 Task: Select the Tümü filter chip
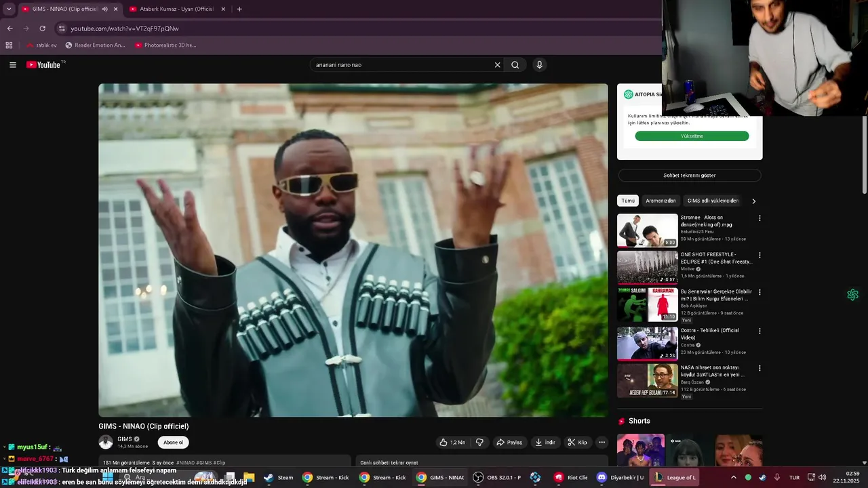tap(628, 201)
